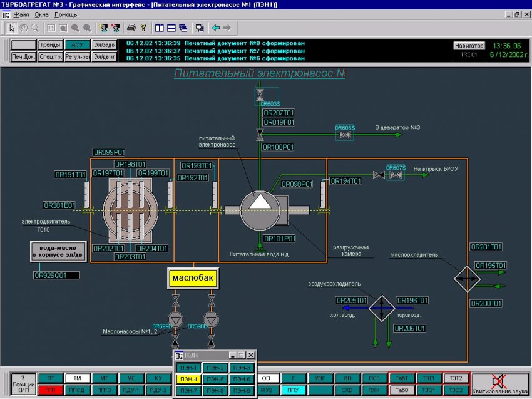This screenshot has width=532, height=399.
Task: Click the маслоохладитель diamond symbol
Action: [467, 279]
